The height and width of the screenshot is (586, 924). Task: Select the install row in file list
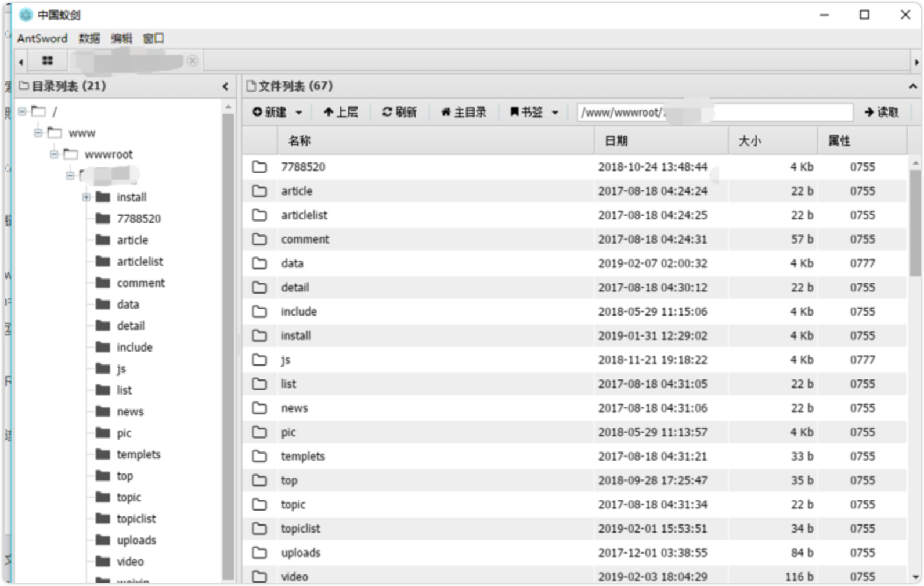[575, 336]
